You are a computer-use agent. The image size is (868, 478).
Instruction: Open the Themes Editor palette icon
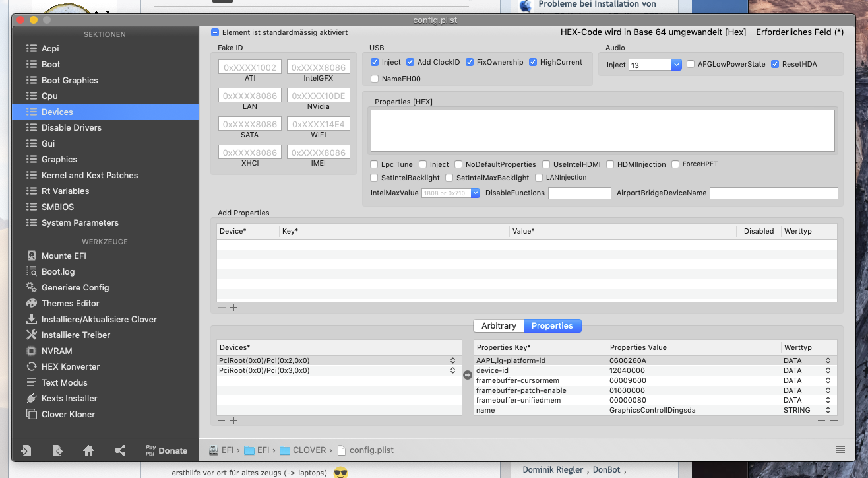[x=31, y=303]
